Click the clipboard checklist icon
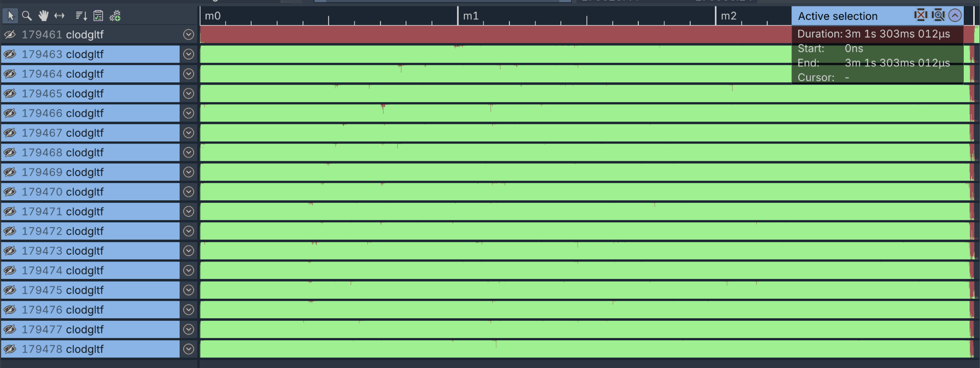Viewport: 980px width, 368px height. pyautogui.click(x=98, y=16)
